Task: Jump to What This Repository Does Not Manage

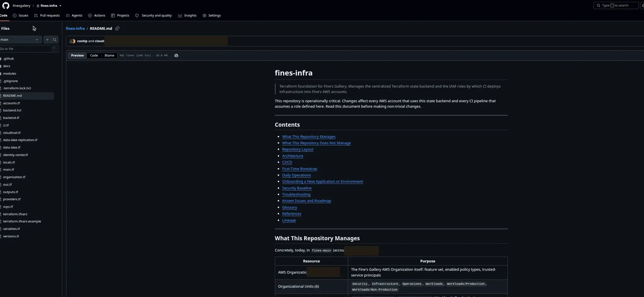Action: tap(316, 143)
